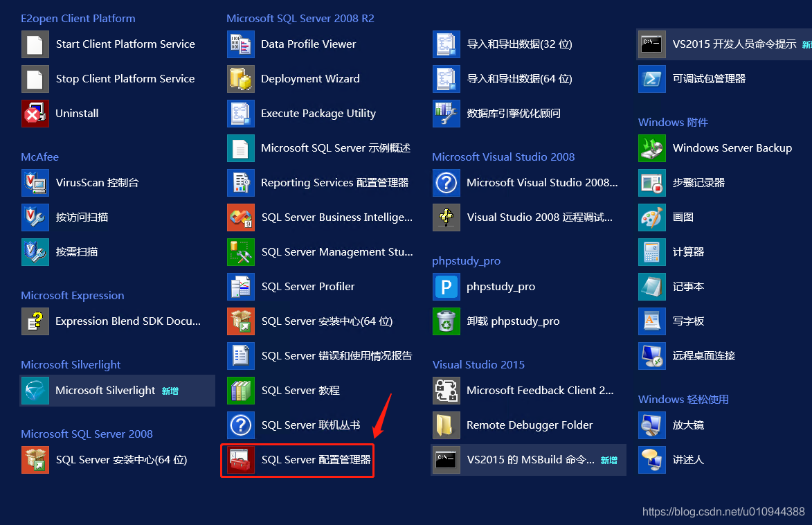Launch 讲述人 narrator icon
The height and width of the screenshot is (525, 812).
coord(652,460)
